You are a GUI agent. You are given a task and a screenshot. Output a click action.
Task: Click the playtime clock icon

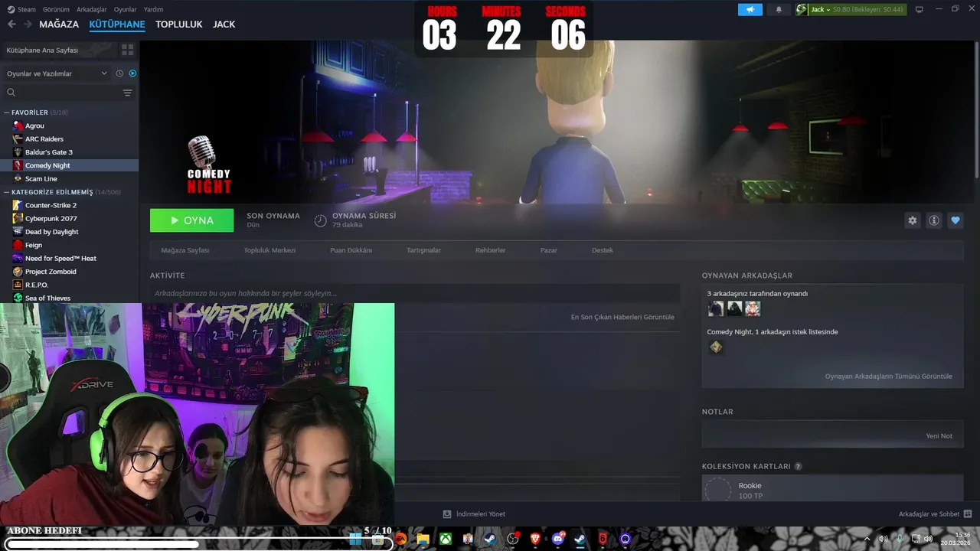(x=320, y=220)
